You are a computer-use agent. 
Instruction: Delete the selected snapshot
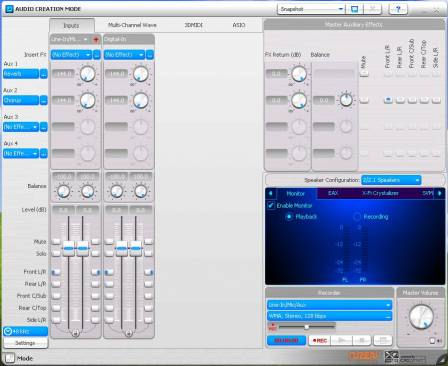pos(373,9)
